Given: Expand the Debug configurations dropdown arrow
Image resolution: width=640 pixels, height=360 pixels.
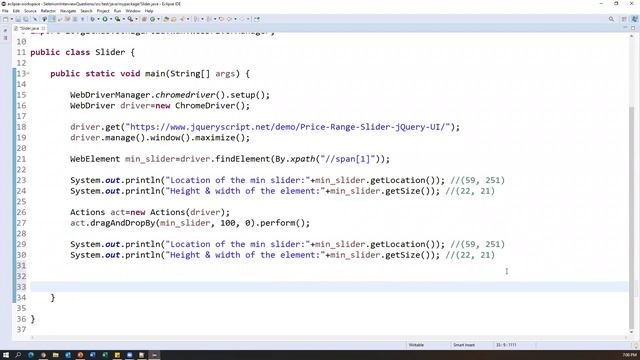Looking at the screenshot, I should (x=98, y=19).
